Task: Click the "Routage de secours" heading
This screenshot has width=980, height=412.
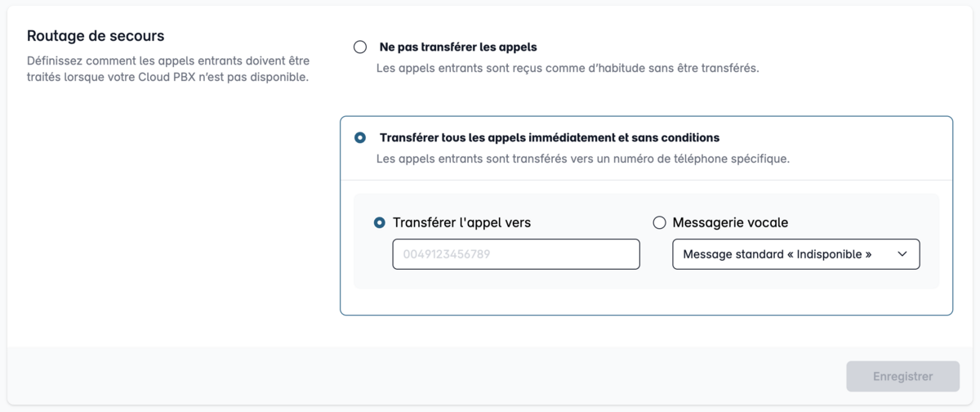Action: [x=96, y=36]
